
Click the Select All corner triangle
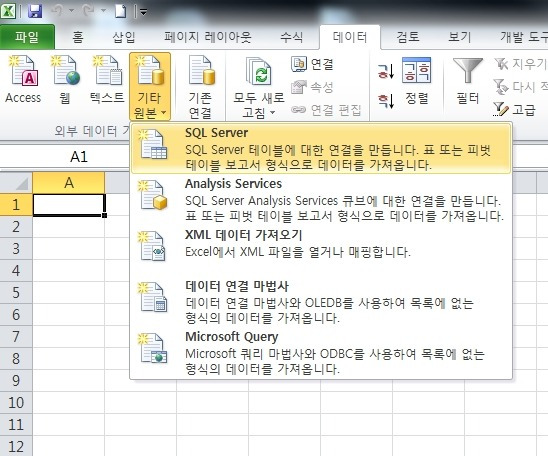[16, 183]
